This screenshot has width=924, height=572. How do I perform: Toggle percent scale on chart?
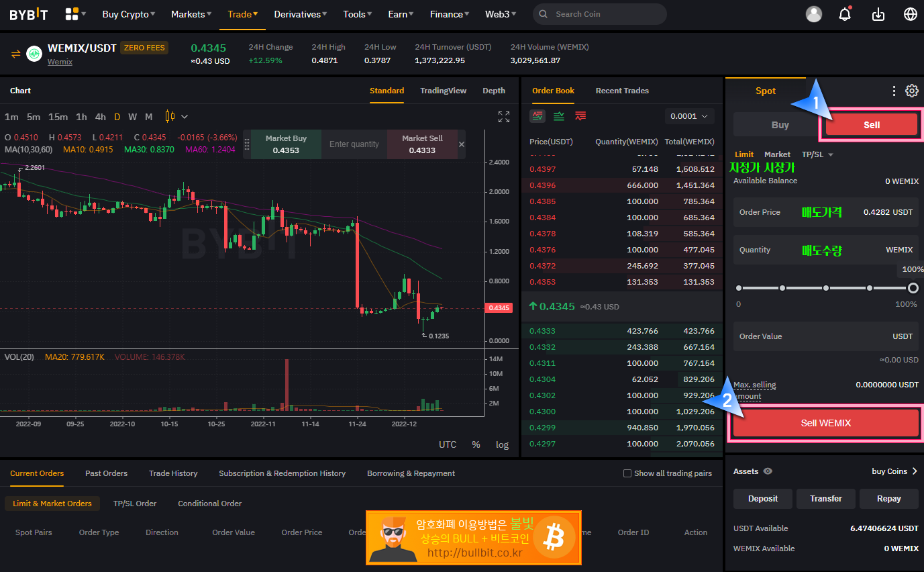point(476,444)
